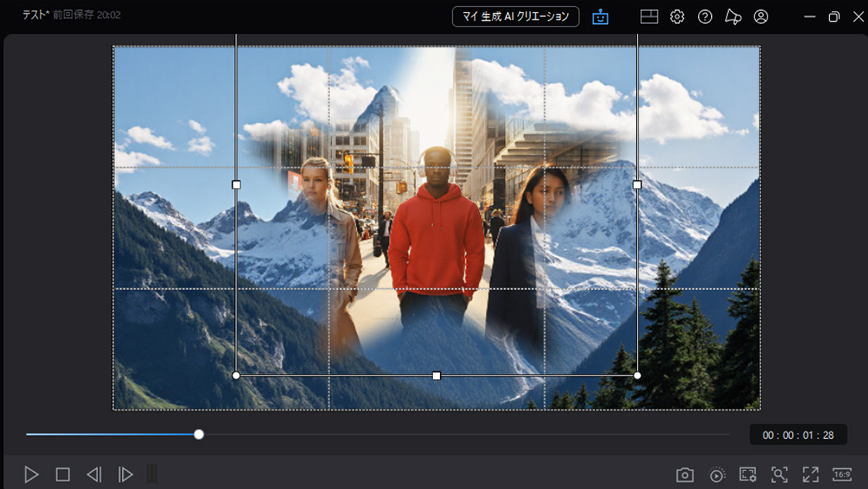Click the capture import icon beside AI button

click(x=599, y=16)
